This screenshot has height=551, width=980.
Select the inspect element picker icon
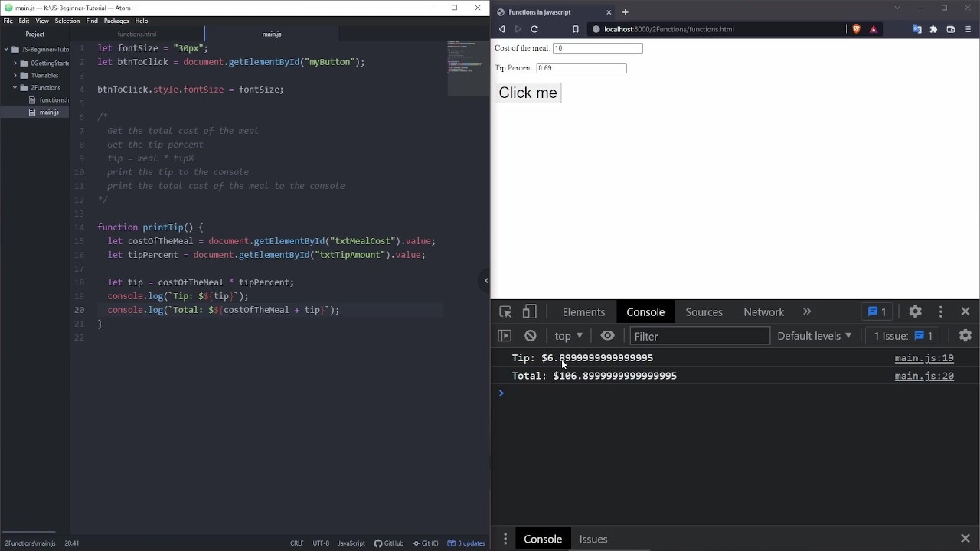pos(505,311)
